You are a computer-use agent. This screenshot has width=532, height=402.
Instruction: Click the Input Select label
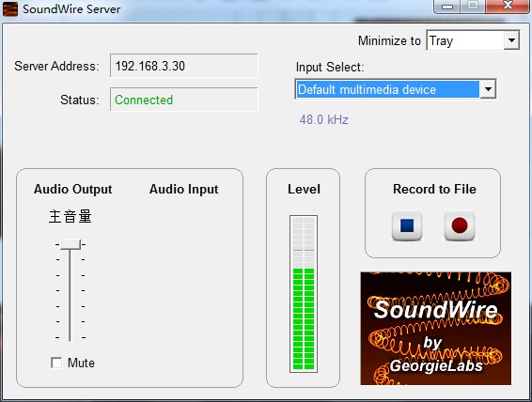coord(330,67)
